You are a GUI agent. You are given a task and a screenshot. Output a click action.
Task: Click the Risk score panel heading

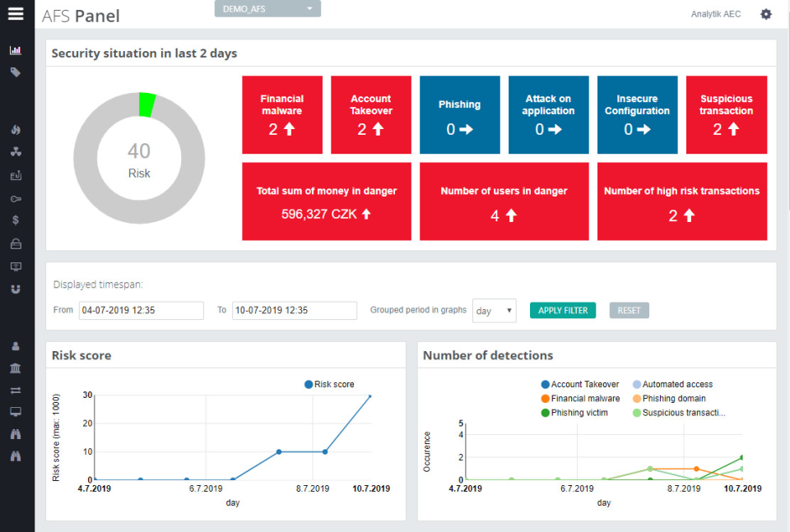[81, 355]
